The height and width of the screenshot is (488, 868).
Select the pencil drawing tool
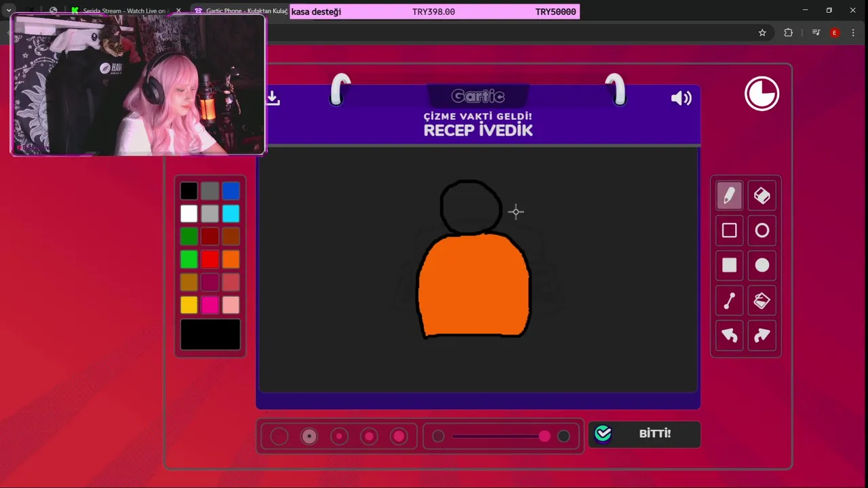click(729, 196)
